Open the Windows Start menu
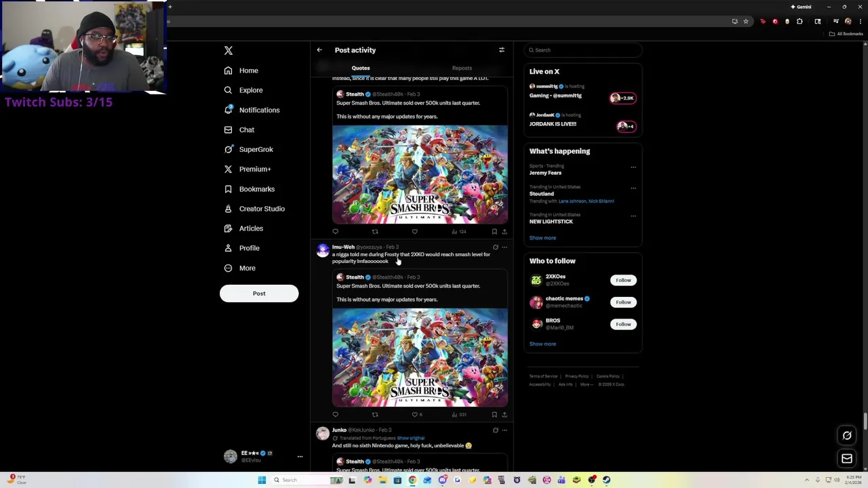Viewport: 868px width, 488px height. 262,481
